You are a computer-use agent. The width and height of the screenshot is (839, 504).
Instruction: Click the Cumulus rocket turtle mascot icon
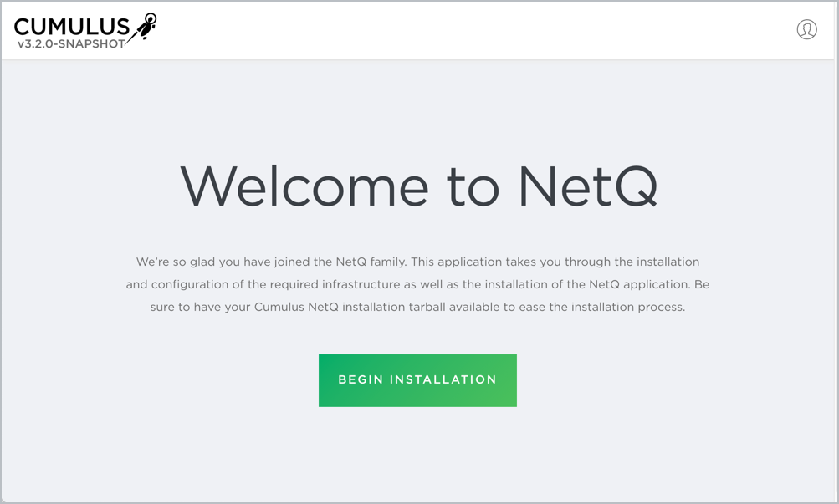tap(145, 27)
